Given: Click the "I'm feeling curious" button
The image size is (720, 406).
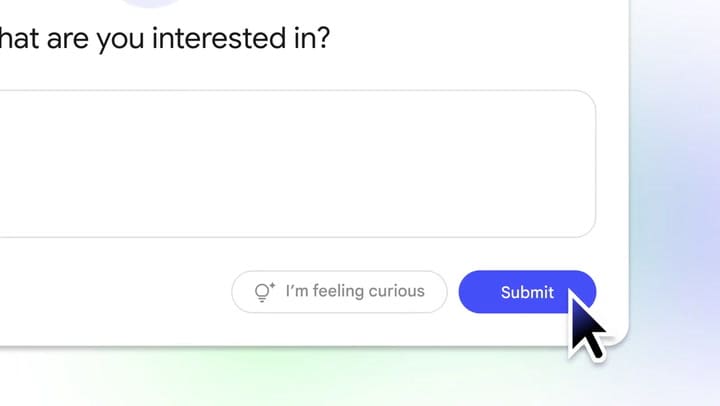Looking at the screenshot, I should [339, 292].
